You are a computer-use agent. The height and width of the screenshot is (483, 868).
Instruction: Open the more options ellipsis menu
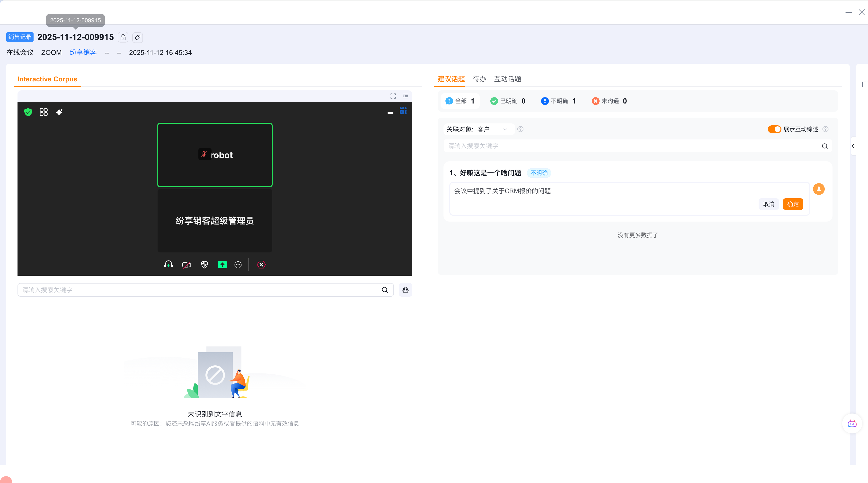coord(238,265)
